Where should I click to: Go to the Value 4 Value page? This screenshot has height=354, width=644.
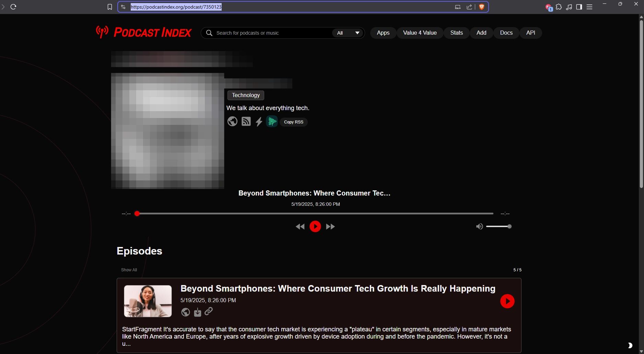pyautogui.click(x=420, y=33)
